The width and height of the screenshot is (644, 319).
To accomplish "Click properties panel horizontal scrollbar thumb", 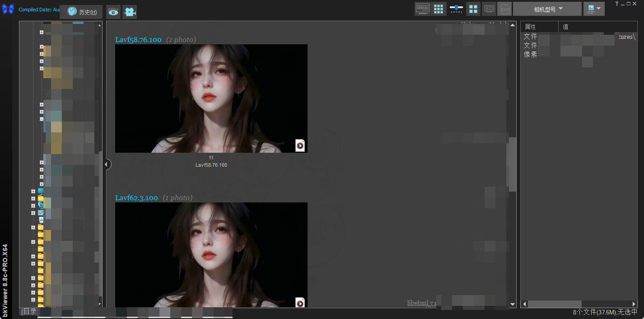I will [x=555, y=304].
